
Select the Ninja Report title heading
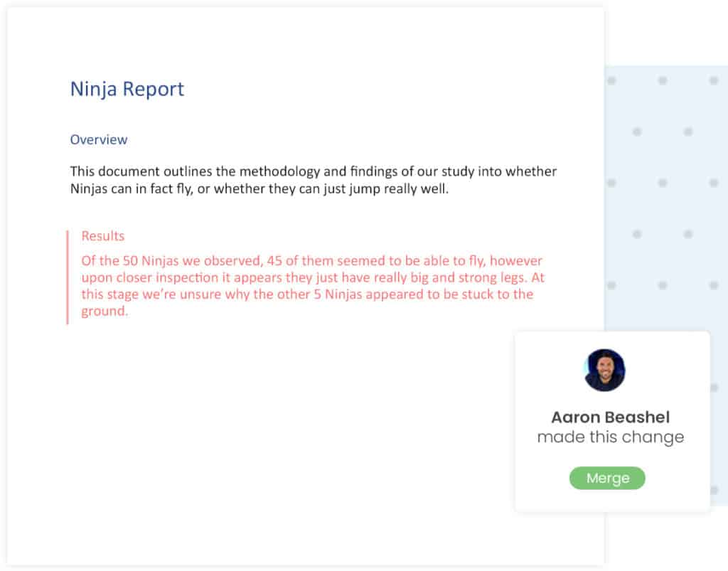coord(127,89)
